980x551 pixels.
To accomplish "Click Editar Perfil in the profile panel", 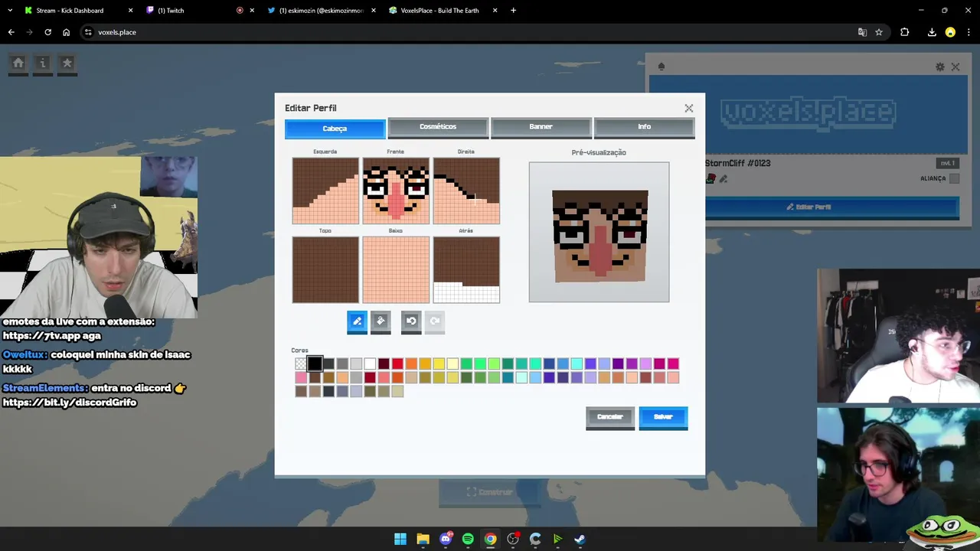I will coord(808,207).
